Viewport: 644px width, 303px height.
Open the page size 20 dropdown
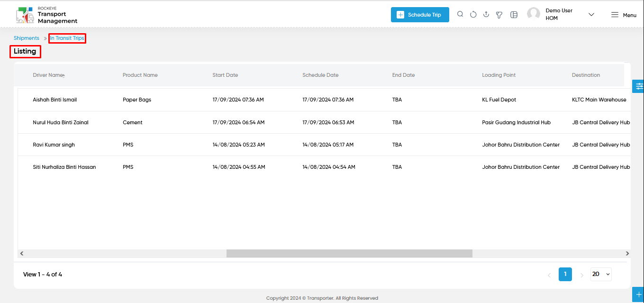(x=601, y=274)
